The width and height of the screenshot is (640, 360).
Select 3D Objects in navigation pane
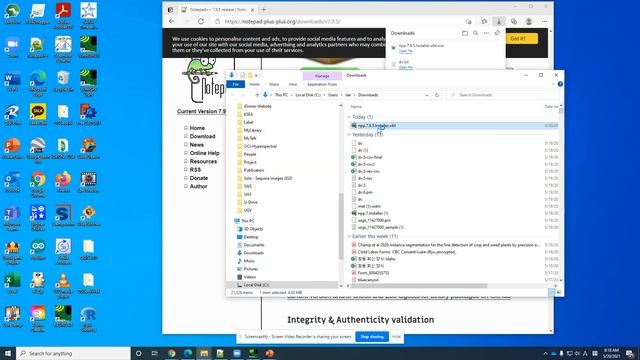253,229
